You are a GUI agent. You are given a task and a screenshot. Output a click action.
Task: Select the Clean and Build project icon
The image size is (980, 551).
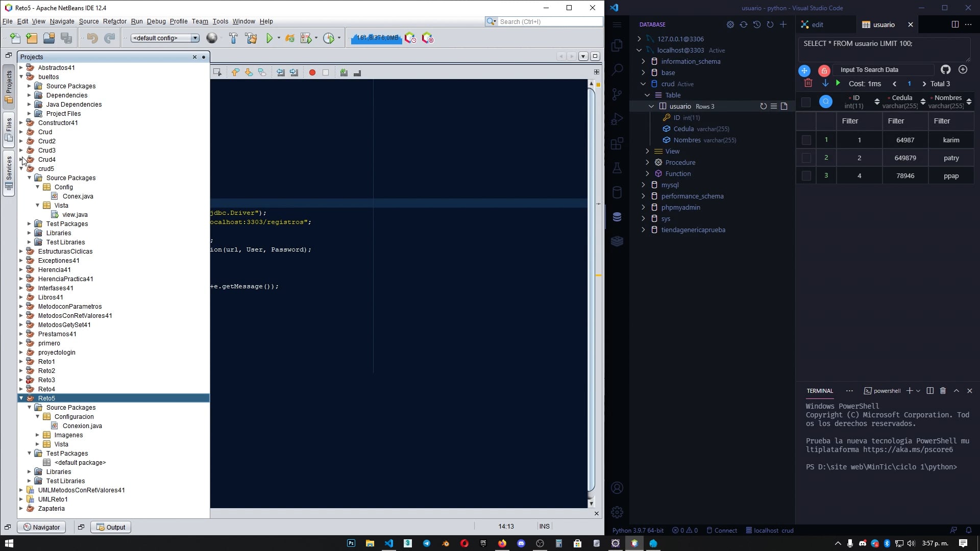tap(251, 38)
